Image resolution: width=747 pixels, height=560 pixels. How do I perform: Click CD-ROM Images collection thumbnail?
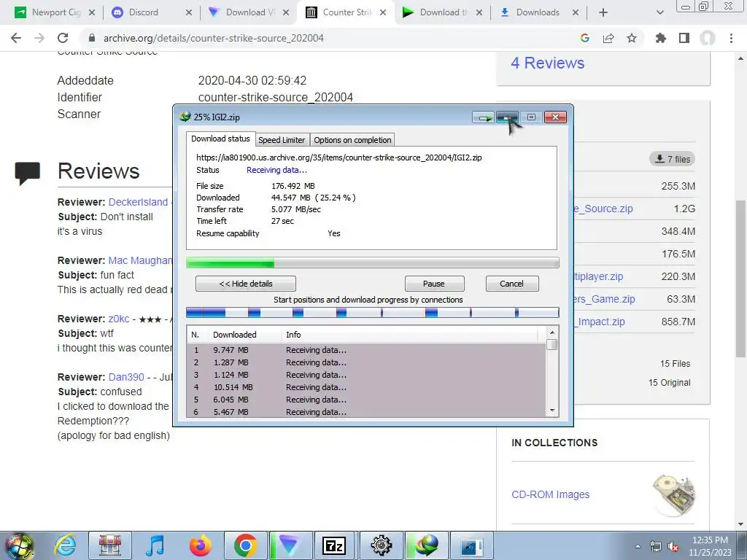coord(673,495)
